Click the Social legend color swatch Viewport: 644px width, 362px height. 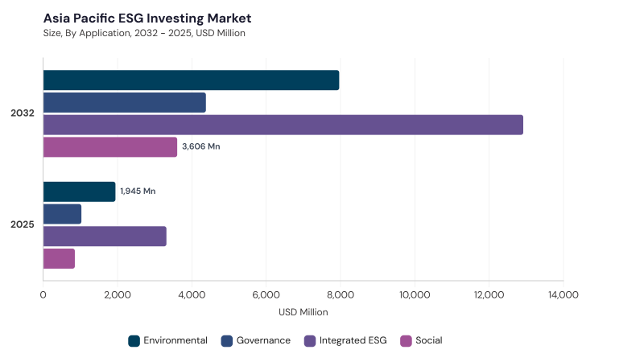(x=406, y=340)
